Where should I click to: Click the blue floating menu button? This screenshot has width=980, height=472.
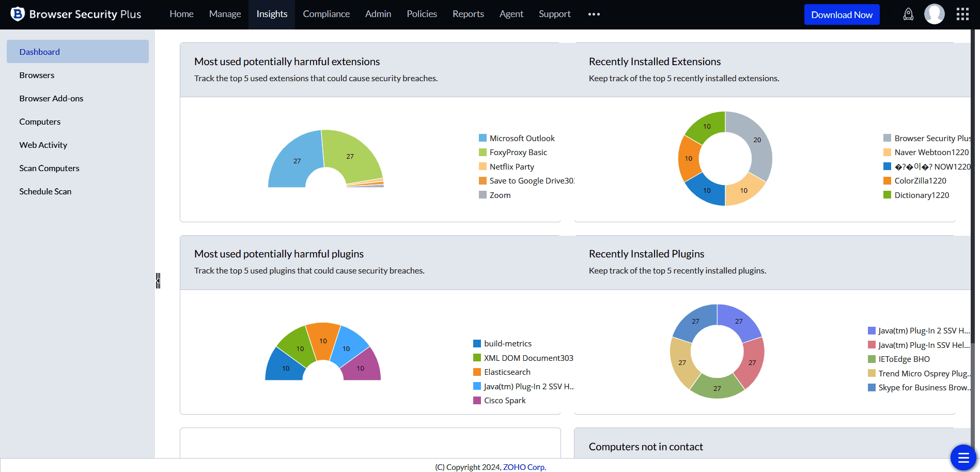pyautogui.click(x=963, y=458)
